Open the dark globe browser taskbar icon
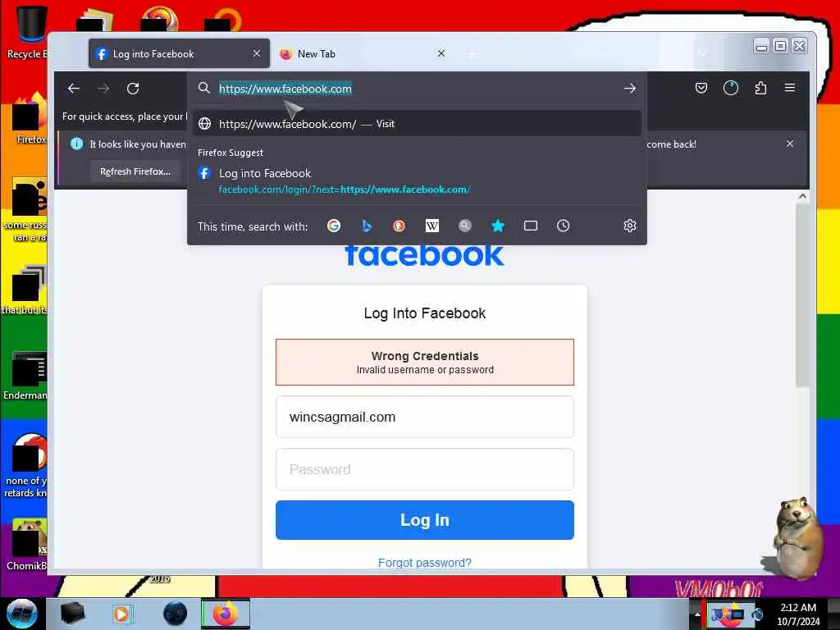Viewport: 840px width, 630px height. pyautogui.click(x=176, y=614)
